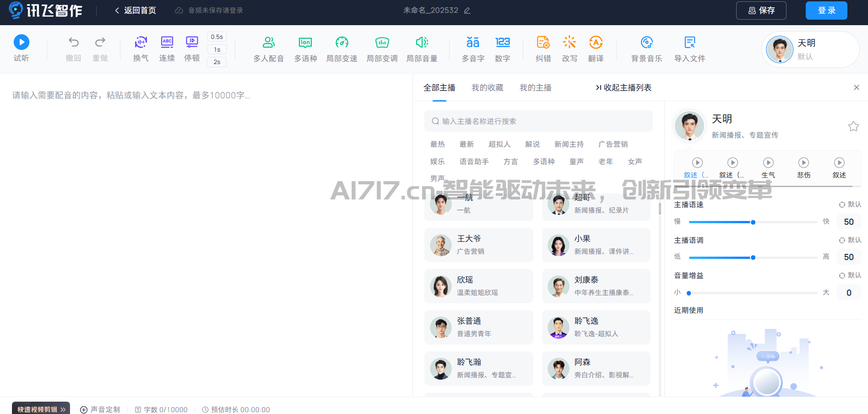This screenshot has height=414, width=868.
Task: Reset 音量增益 to 默认
Action: point(850,275)
